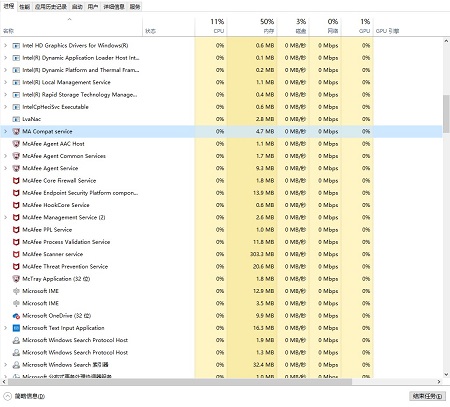Expand the Intel HD Graphics Drivers process

pyautogui.click(x=5, y=46)
